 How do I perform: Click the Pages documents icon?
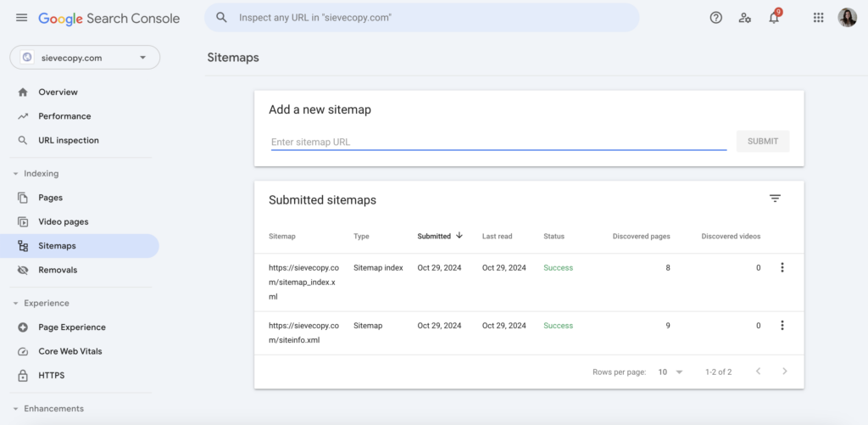[23, 198]
